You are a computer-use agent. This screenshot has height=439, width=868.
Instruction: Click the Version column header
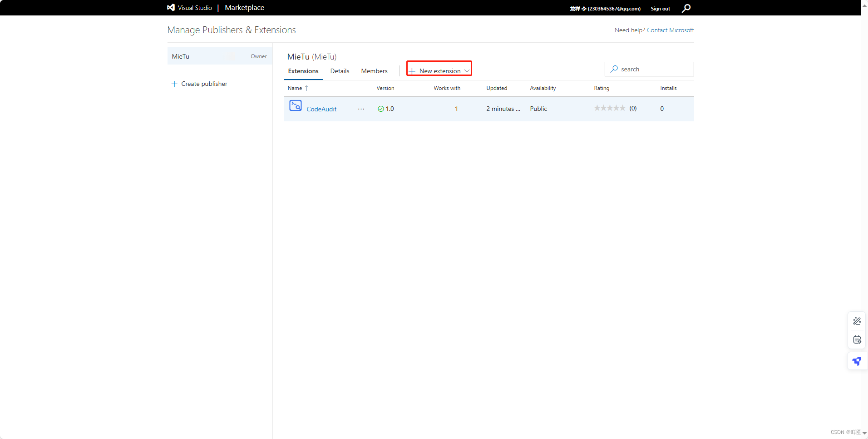click(385, 88)
